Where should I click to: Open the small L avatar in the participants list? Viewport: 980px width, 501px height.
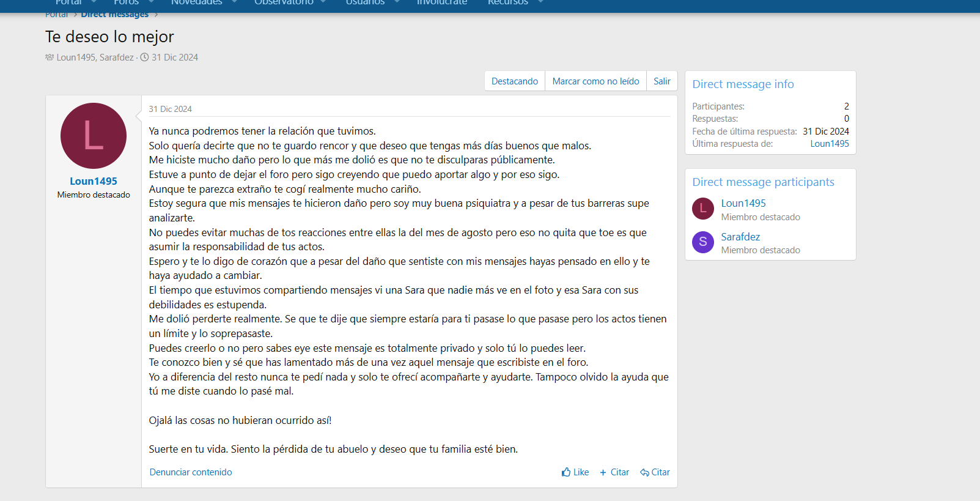(x=703, y=209)
